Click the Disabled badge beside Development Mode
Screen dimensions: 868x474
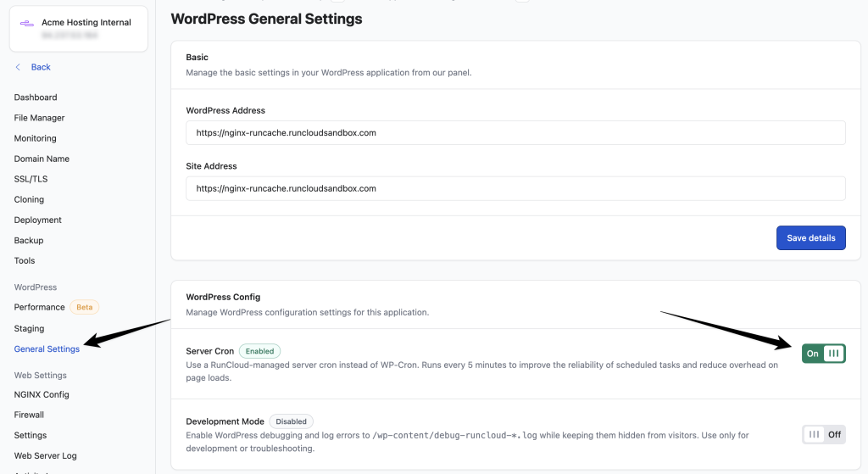(x=292, y=421)
